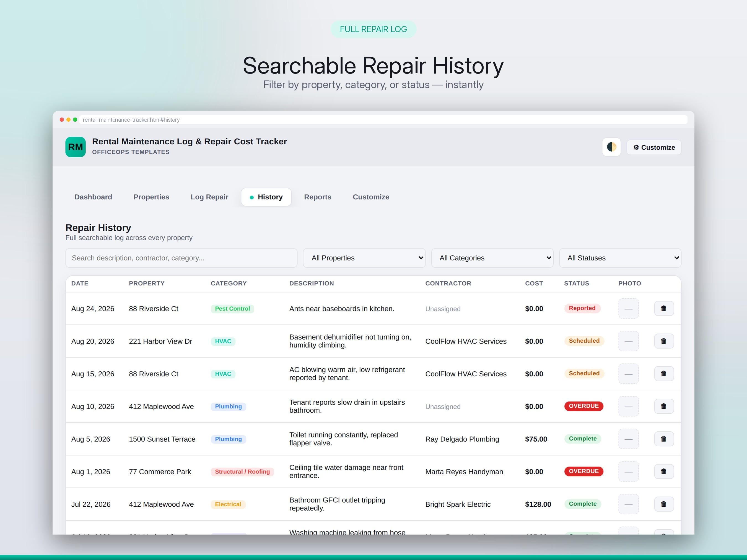The height and width of the screenshot is (560, 747).
Task: Click the Customize button in header
Action: 654,147
